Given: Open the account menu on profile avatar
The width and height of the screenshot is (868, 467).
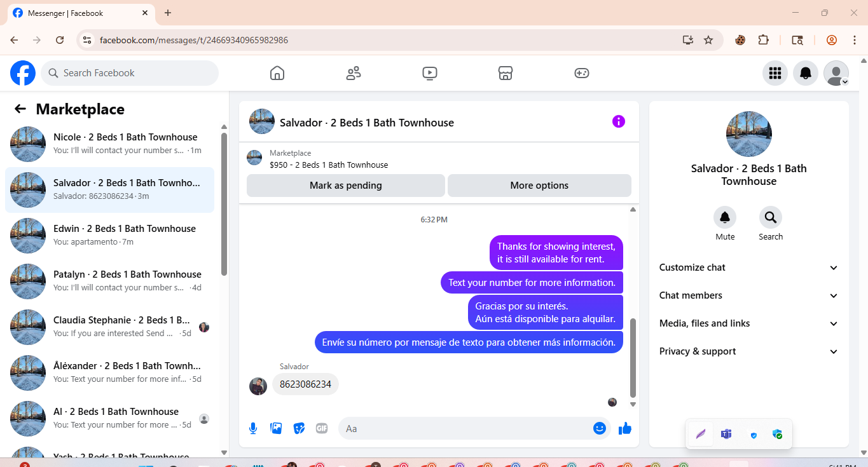Looking at the screenshot, I should click(836, 73).
